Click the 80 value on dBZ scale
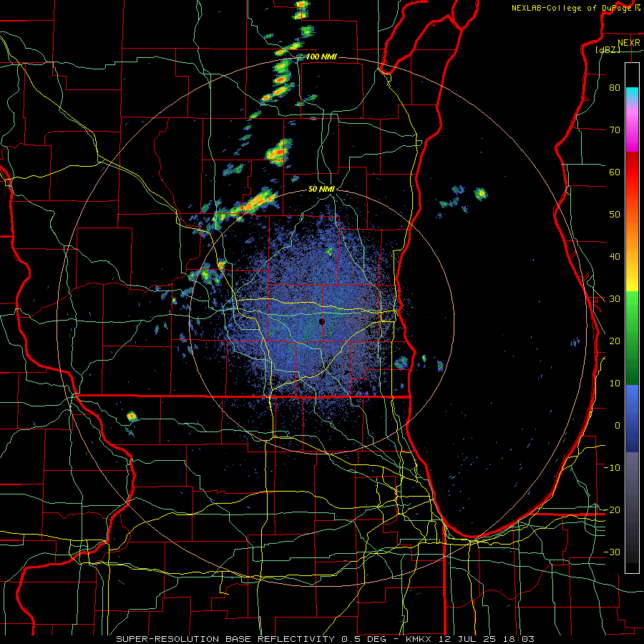Screen dimensions: 644x644 tap(615, 87)
